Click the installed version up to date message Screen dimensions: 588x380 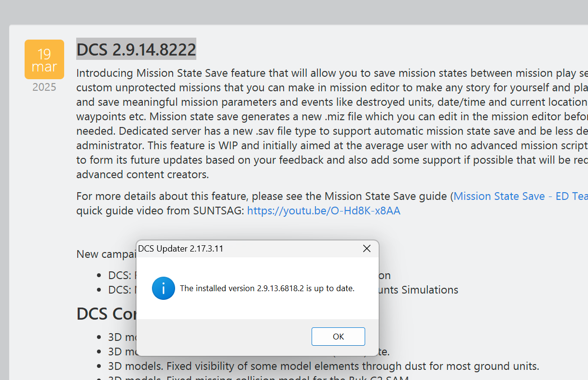point(267,288)
